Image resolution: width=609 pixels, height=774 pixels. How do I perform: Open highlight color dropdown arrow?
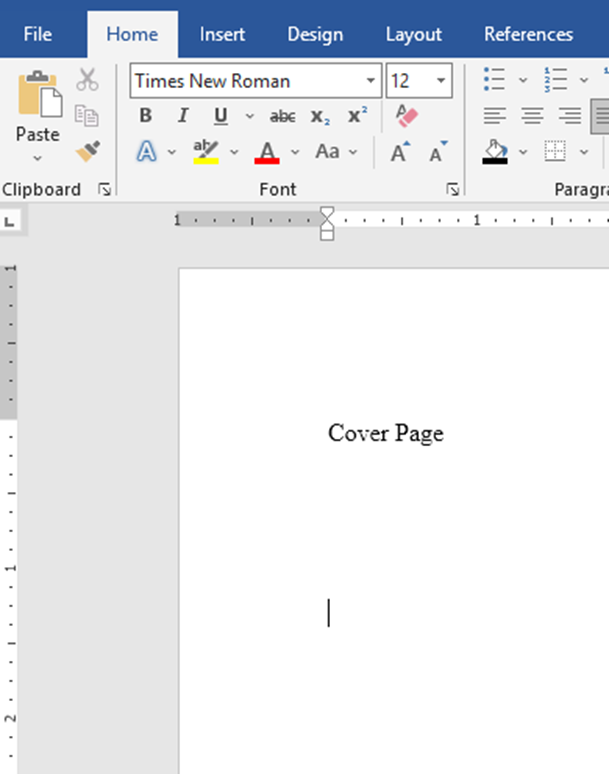coord(234,152)
